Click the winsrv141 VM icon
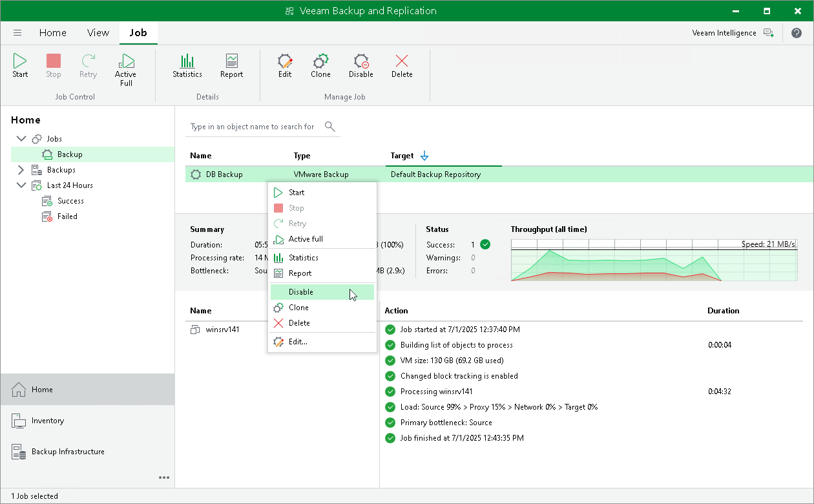This screenshot has height=504, width=814. coord(196,330)
